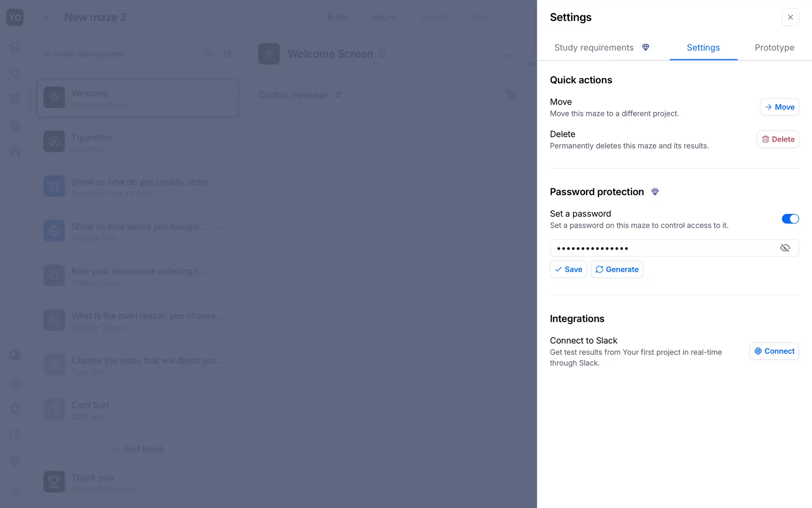Open Home from left sidebar
Screen dimensions: 812x508
[x=15, y=47]
